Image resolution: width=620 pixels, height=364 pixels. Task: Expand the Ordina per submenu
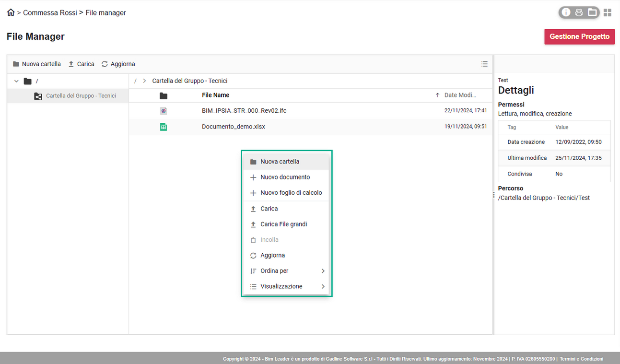(286, 270)
